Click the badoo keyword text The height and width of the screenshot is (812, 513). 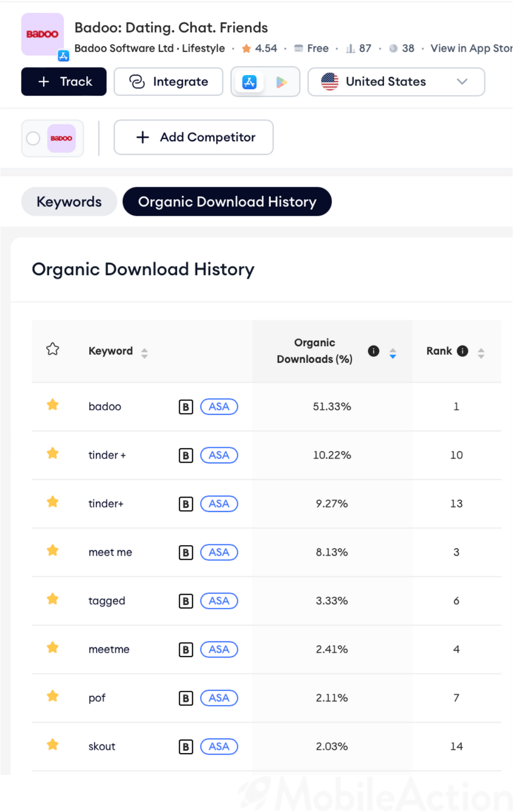coord(105,407)
